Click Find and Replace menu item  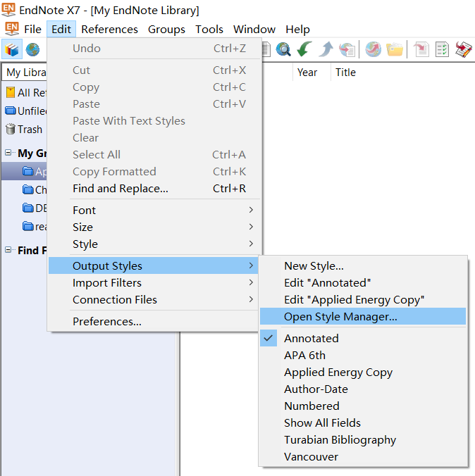click(x=153, y=189)
